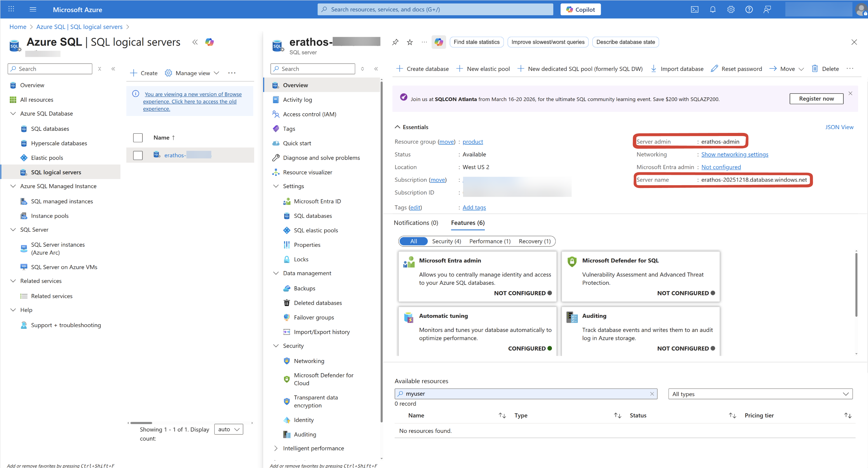Select the erathos server row checkbox
Viewport: 868px width, 468px height.
pyautogui.click(x=138, y=155)
